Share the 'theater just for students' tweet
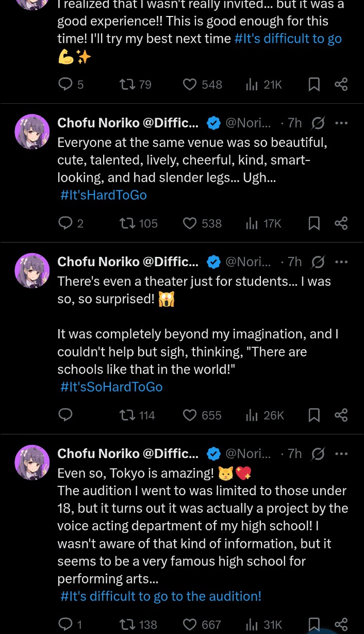The width and height of the screenshot is (364, 634). tap(341, 415)
